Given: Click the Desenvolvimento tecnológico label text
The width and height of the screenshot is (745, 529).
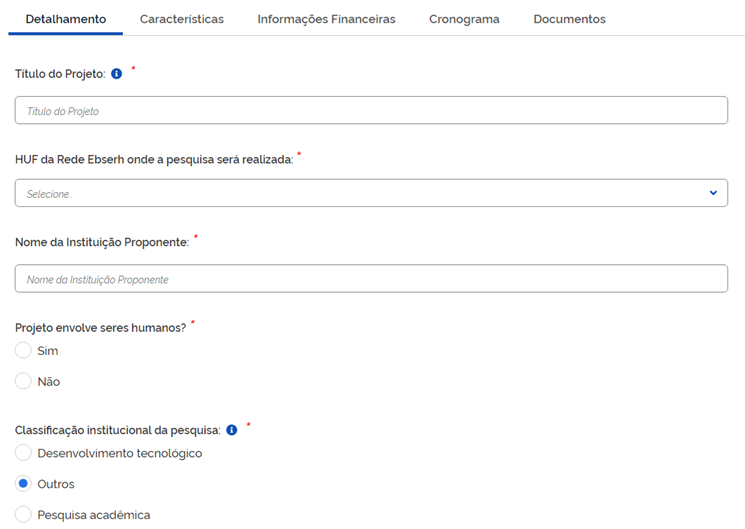Looking at the screenshot, I should (120, 453).
